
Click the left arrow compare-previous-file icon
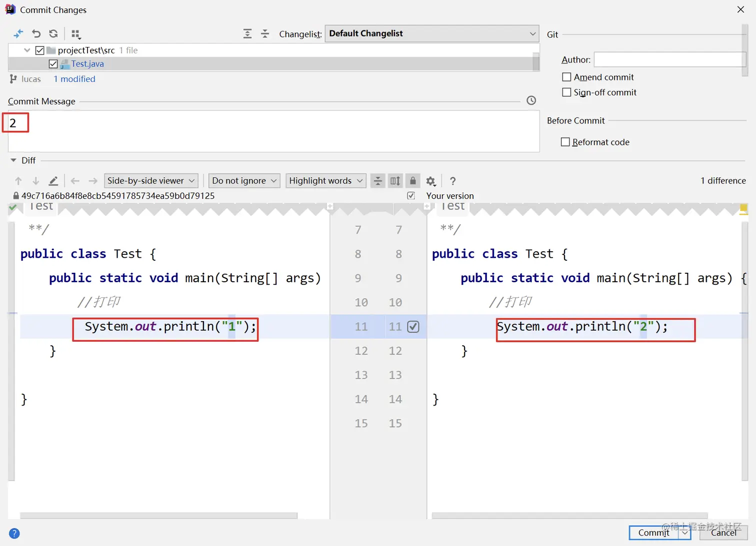[75, 181]
